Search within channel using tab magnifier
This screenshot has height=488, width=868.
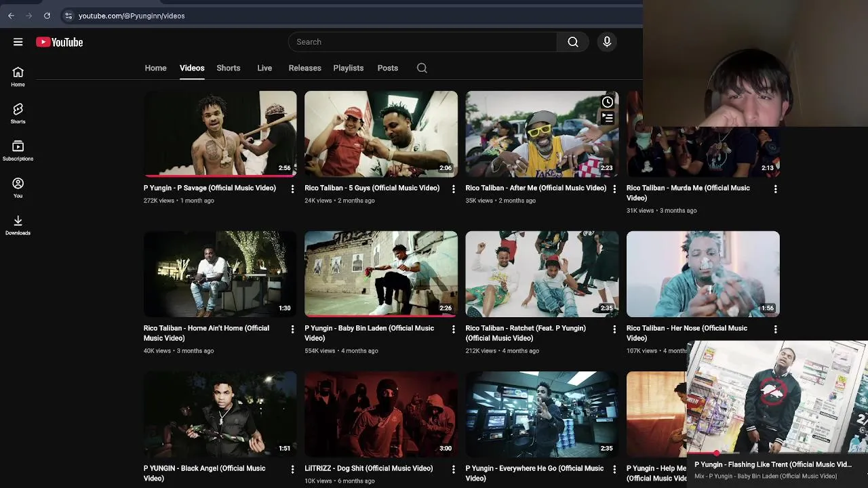coord(422,68)
